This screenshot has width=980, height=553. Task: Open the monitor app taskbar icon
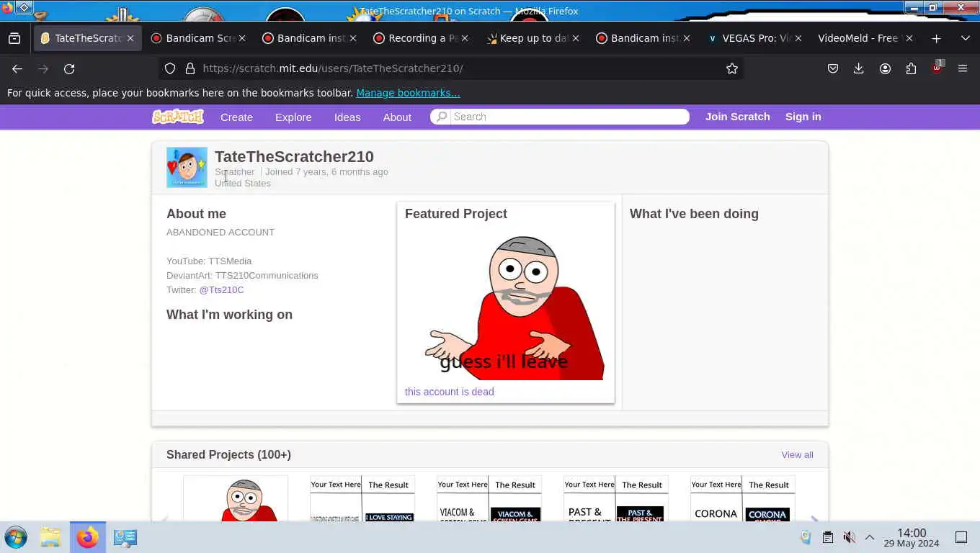click(125, 537)
